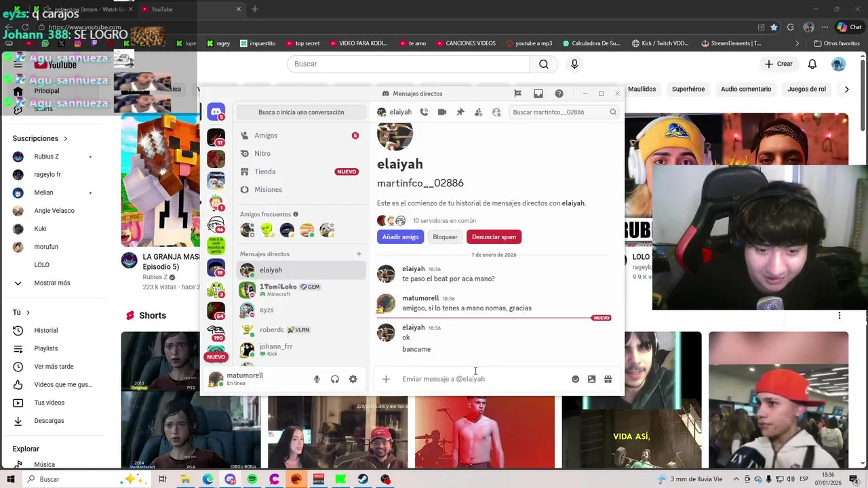Open Discord home direct messages icon
This screenshot has width=868, height=488.
216,112
